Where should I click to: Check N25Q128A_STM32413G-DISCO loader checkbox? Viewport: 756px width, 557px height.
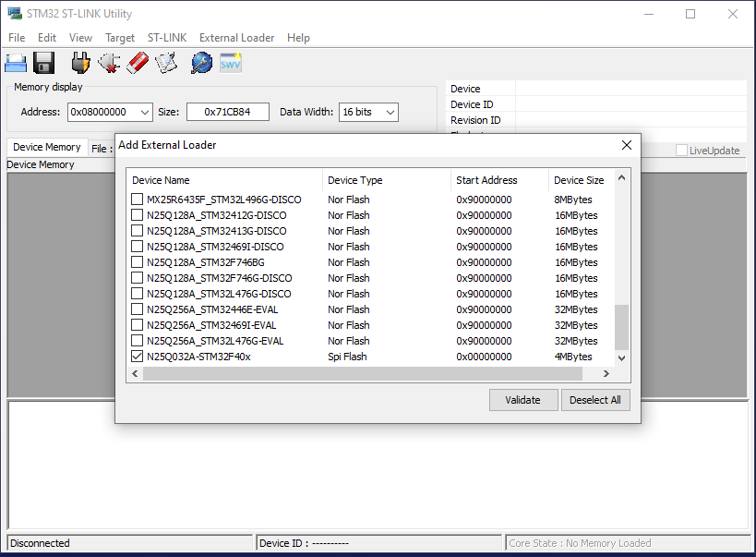point(137,230)
